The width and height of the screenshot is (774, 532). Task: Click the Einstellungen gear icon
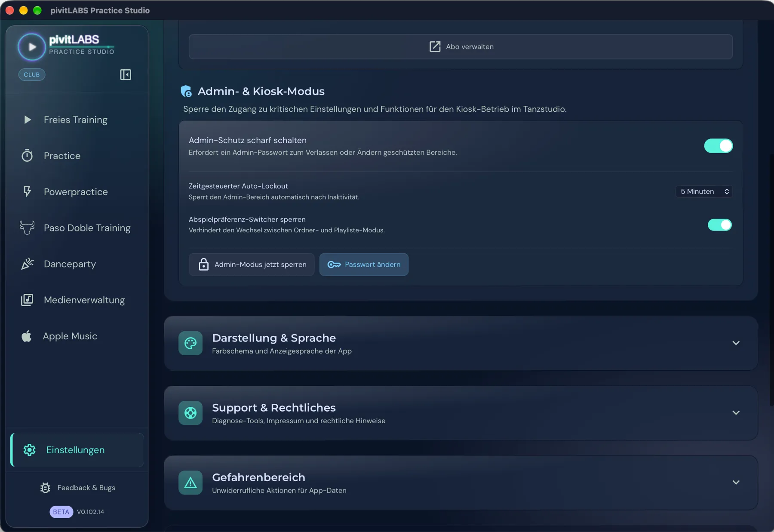point(29,450)
